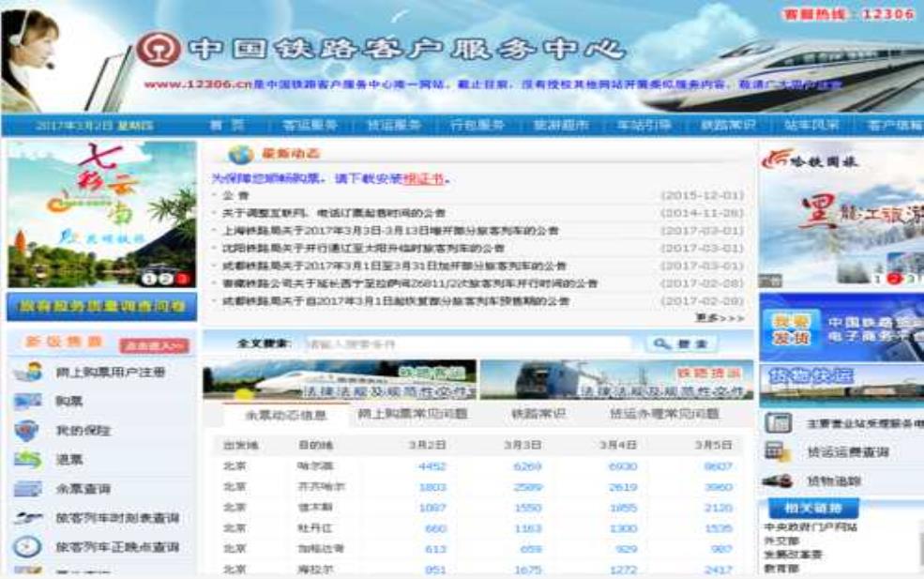Click the magnifier icon on search button
Screen dimensions: 924x579
(661, 343)
